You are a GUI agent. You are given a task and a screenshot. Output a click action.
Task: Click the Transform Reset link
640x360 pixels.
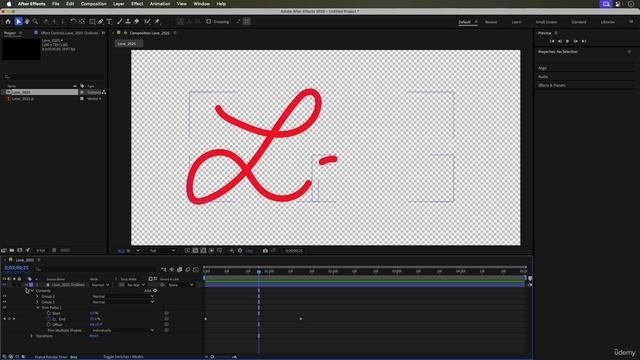(94, 336)
